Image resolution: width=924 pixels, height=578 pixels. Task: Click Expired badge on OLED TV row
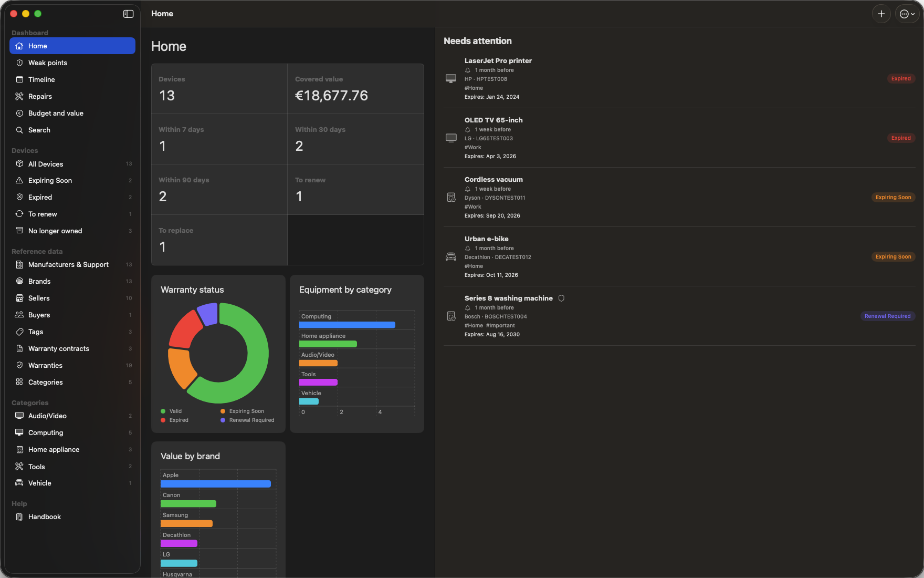901,138
